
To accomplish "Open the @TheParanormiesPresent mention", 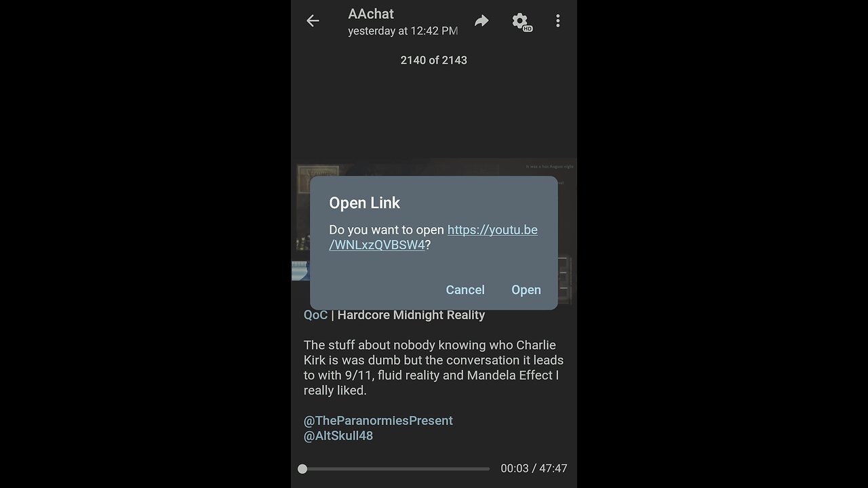I will point(378,420).
